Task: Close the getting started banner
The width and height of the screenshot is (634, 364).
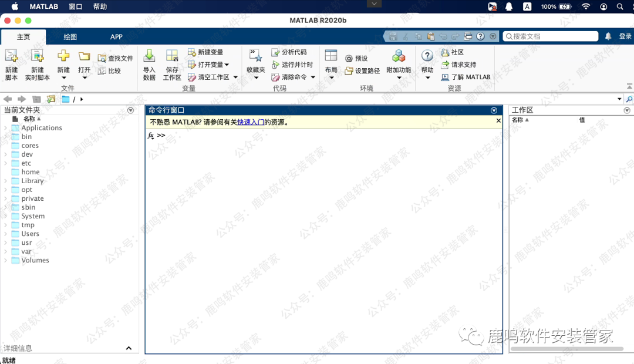Action: pos(498,121)
